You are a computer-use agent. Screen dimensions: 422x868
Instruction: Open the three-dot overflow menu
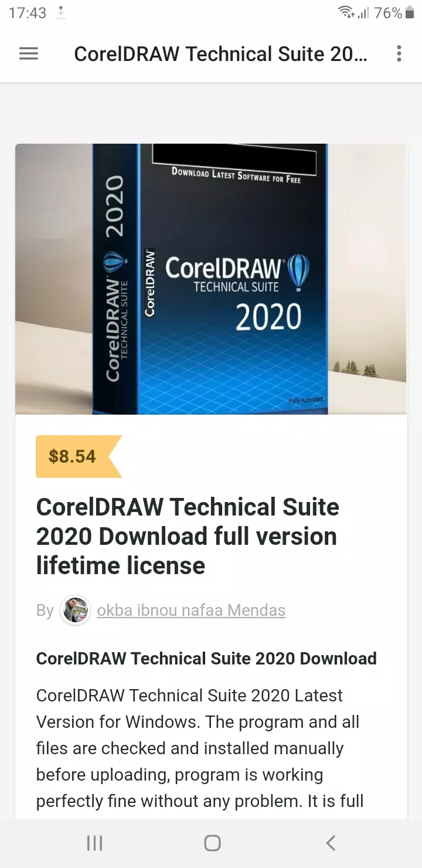coord(399,54)
